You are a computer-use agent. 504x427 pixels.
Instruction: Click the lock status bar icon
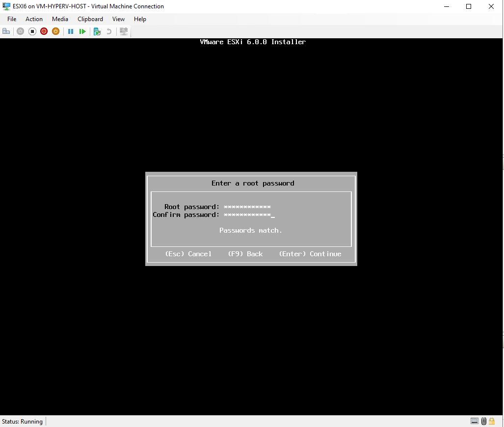pos(492,421)
